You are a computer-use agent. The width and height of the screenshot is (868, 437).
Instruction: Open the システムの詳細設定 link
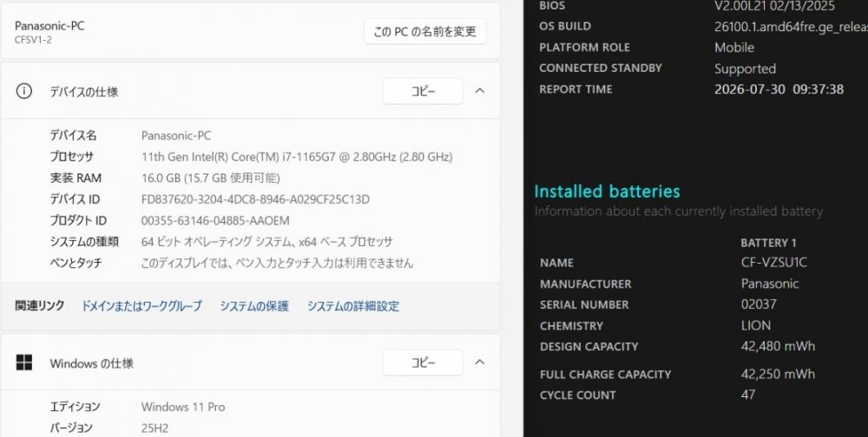(x=353, y=306)
